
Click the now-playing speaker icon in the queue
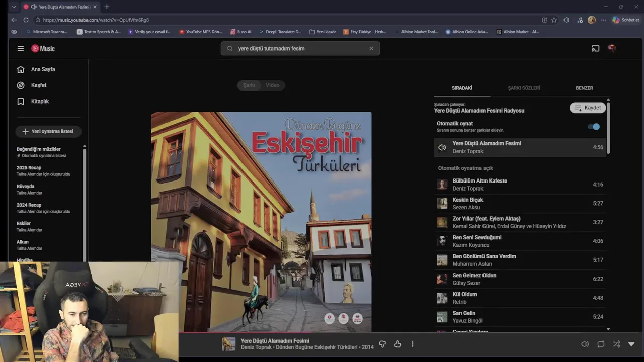click(x=442, y=147)
